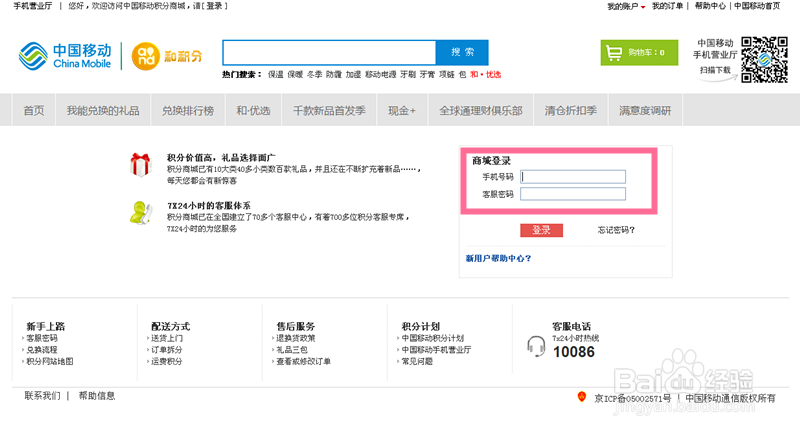Focus the 手机号码 input field

(x=573, y=177)
